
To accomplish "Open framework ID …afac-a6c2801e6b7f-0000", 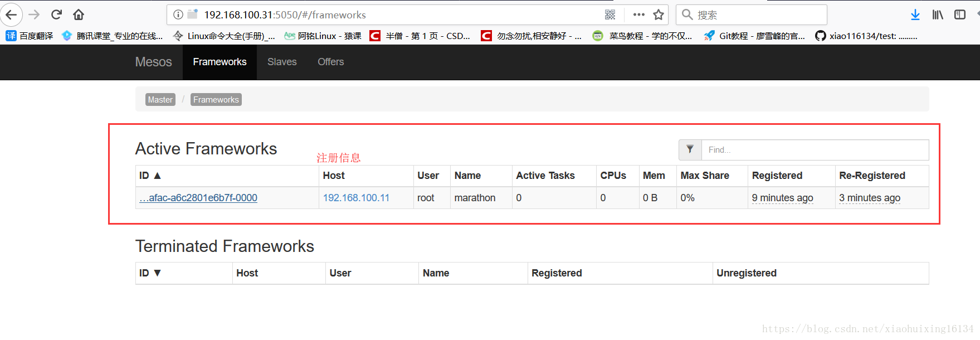I will (x=198, y=198).
